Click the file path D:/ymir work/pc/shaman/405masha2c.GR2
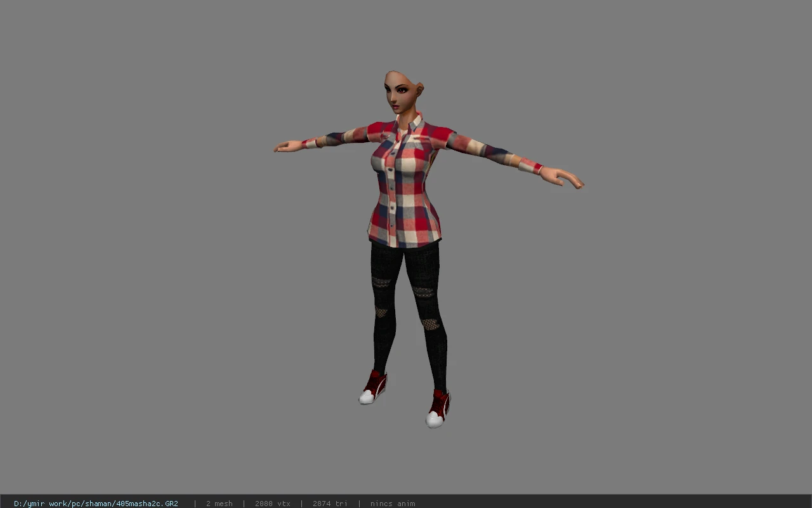The width and height of the screenshot is (812, 508). 96,504
